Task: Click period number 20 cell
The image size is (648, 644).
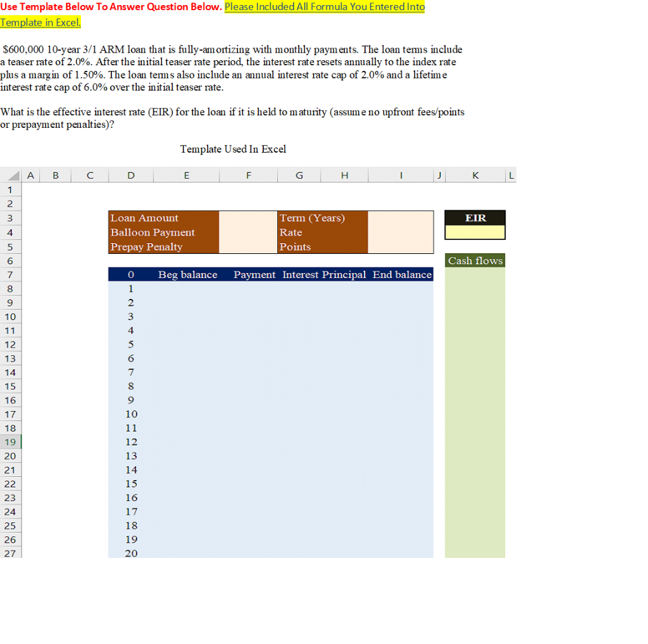Action: coord(130,553)
